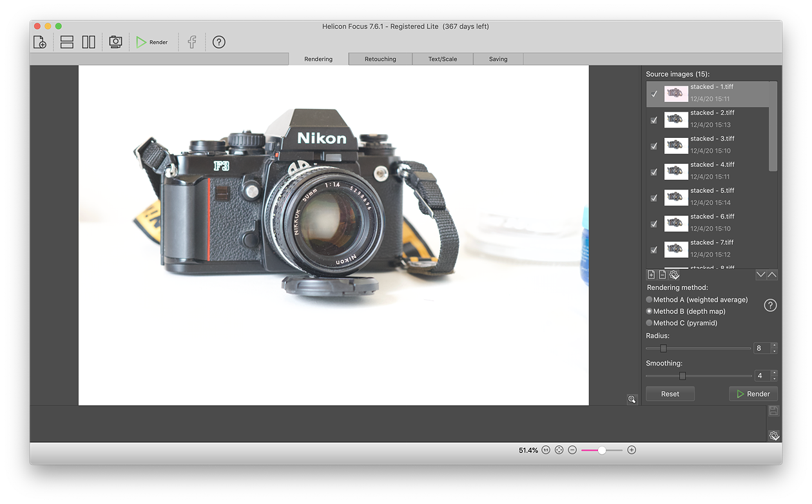
Task: Increase Radius with the up stepper arrow
Action: click(x=774, y=345)
